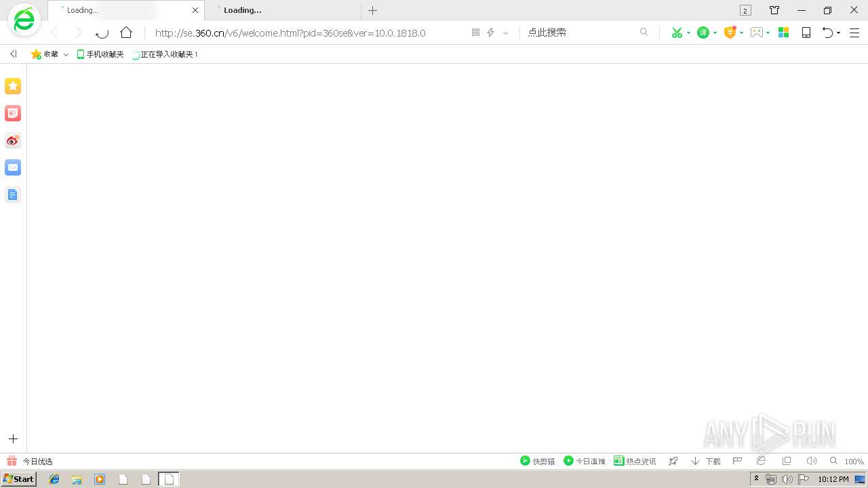
Task: Select the first Loading tab
Action: (125, 10)
